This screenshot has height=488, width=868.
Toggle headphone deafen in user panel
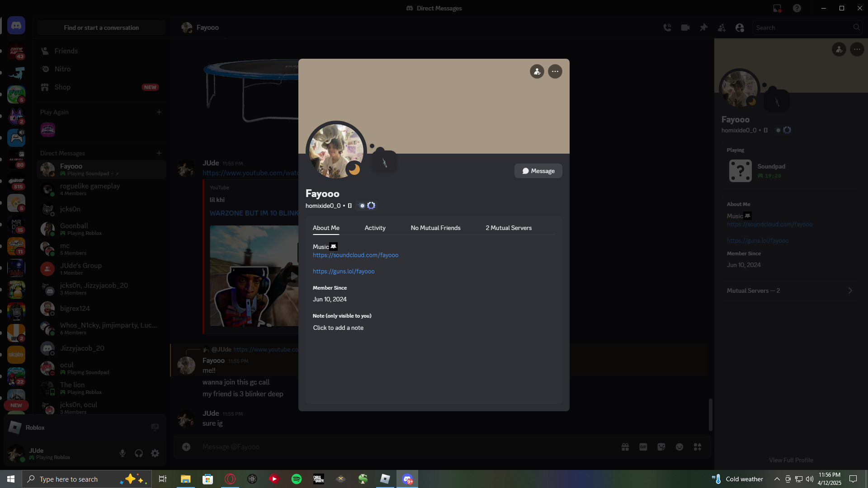[139, 453]
